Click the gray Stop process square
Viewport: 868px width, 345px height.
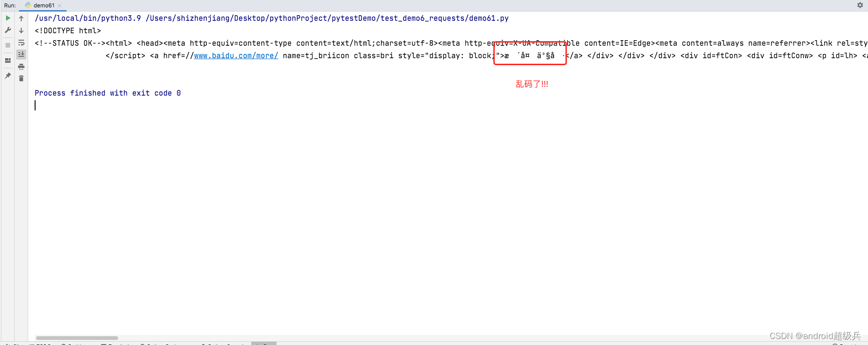[x=8, y=45]
